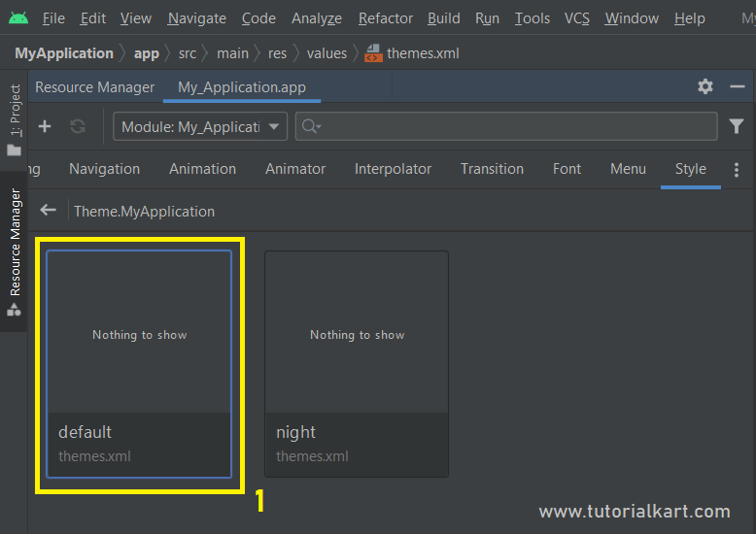756x534 pixels.
Task: Open the Run menu
Action: tap(488, 18)
